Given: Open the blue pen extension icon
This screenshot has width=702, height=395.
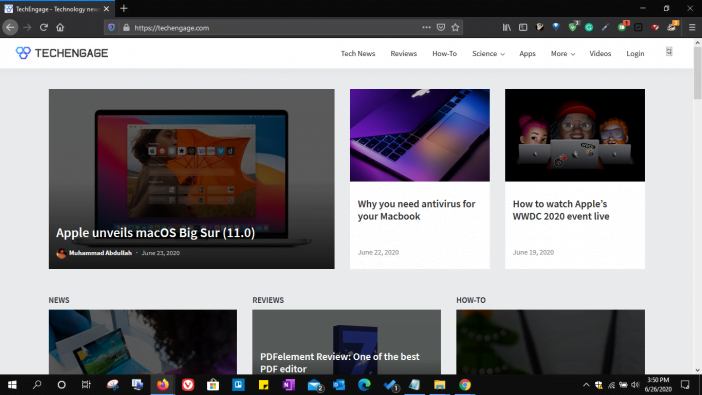Looking at the screenshot, I should [605, 27].
